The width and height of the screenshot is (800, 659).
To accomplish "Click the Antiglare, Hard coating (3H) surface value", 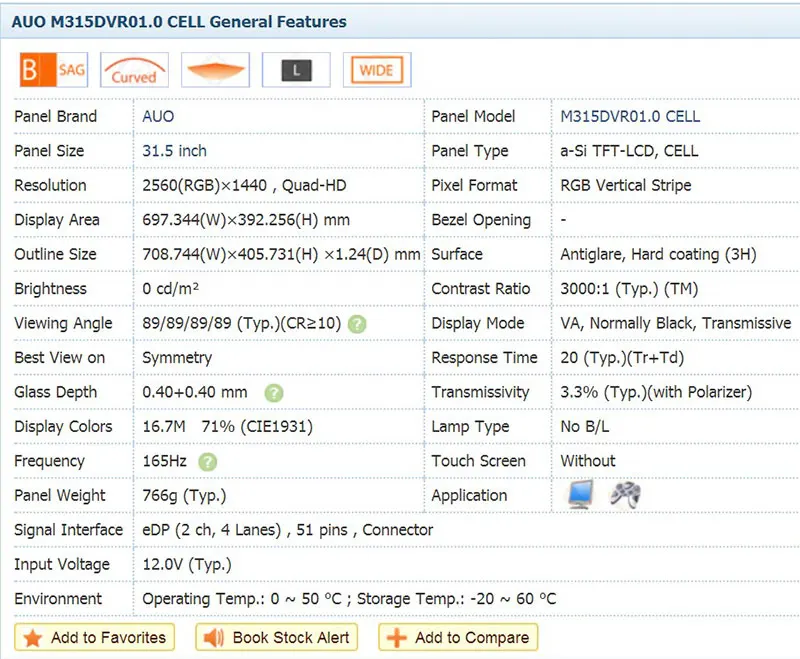I will [659, 254].
